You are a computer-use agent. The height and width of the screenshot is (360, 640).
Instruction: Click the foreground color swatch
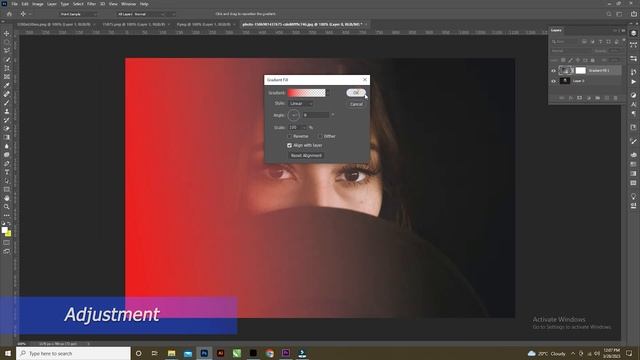click(4, 230)
